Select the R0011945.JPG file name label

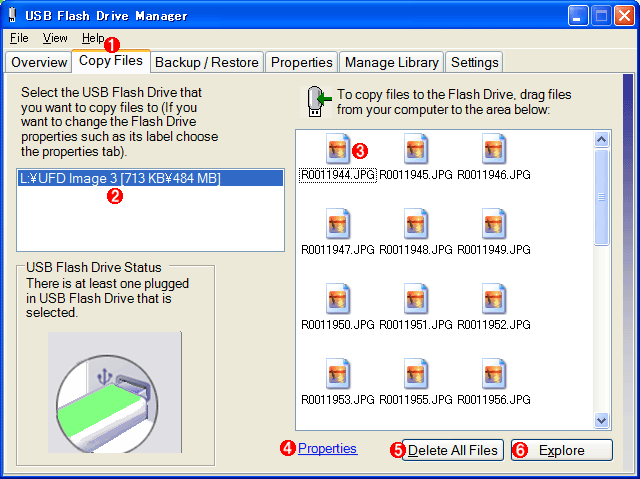click(x=416, y=175)
